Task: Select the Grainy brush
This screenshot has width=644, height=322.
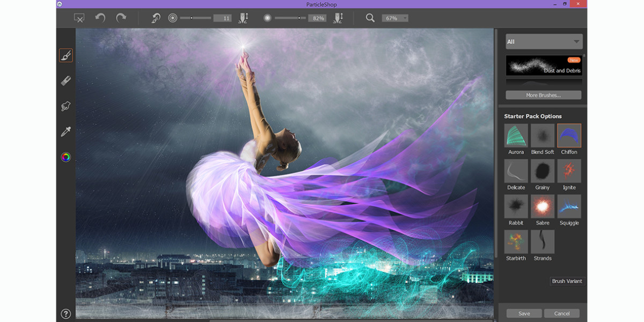Action: 543,171
